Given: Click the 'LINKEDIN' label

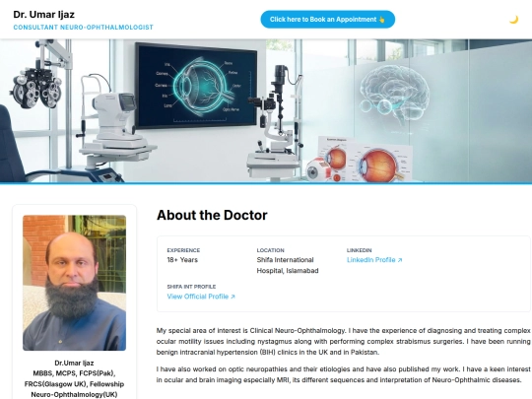Looking at the screenshot, I should pos(360,250).
